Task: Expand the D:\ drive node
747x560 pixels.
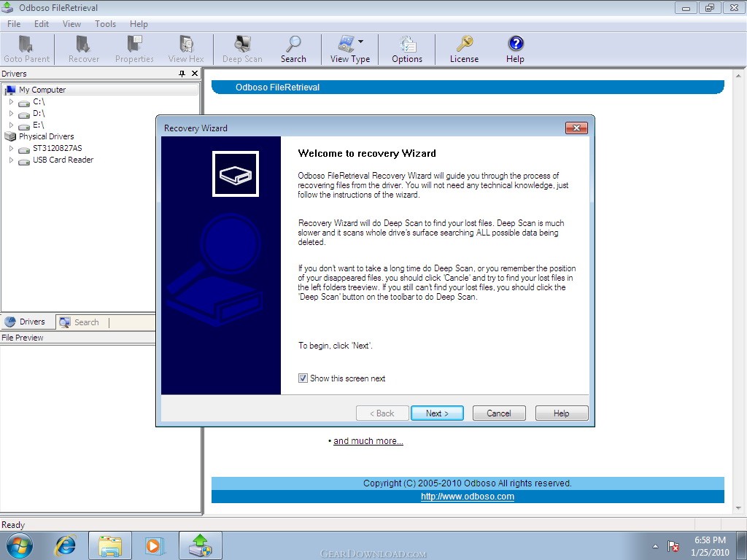Action: tap(12, 113)
